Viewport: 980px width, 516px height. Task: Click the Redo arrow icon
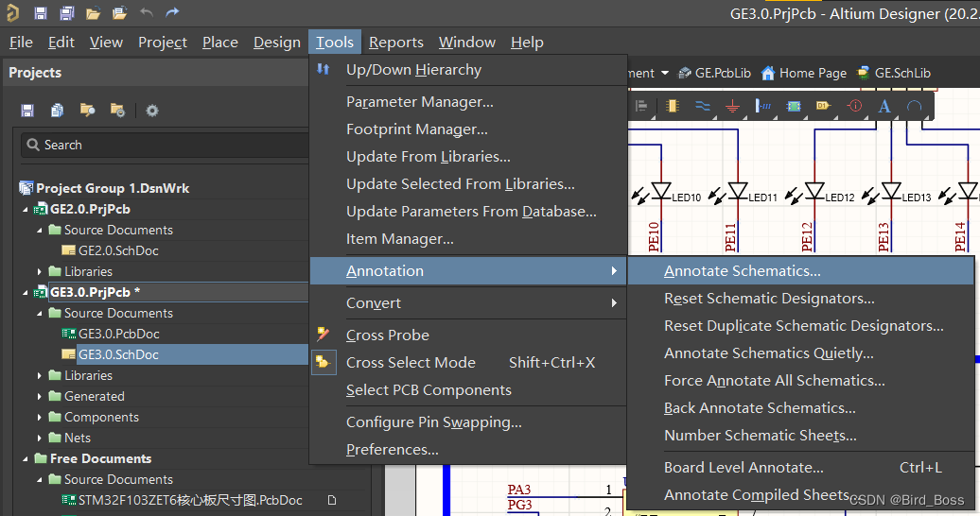click(172, 12)
